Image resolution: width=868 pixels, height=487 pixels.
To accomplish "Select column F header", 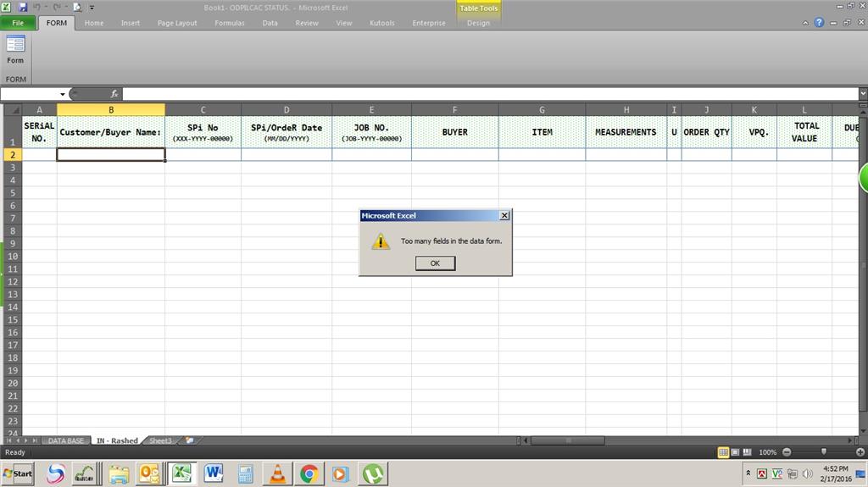I will click(454, 109).
